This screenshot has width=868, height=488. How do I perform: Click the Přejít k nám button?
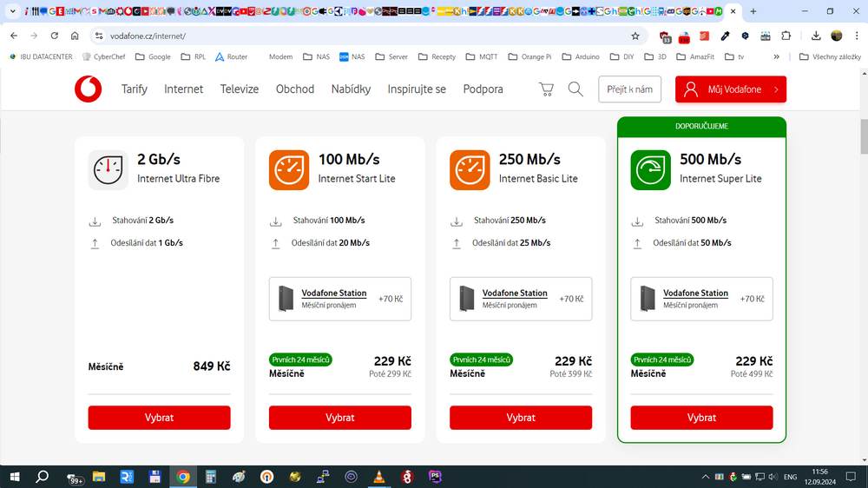click(x=629, y=89)
